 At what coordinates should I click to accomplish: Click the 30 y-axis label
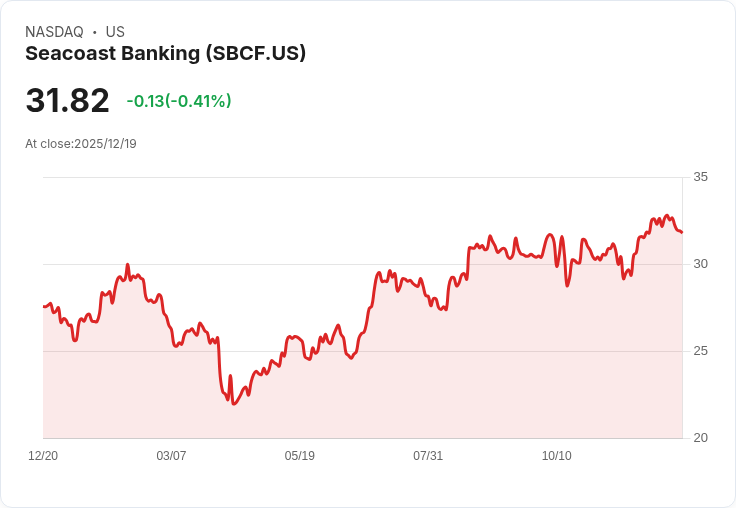[700, 264]
